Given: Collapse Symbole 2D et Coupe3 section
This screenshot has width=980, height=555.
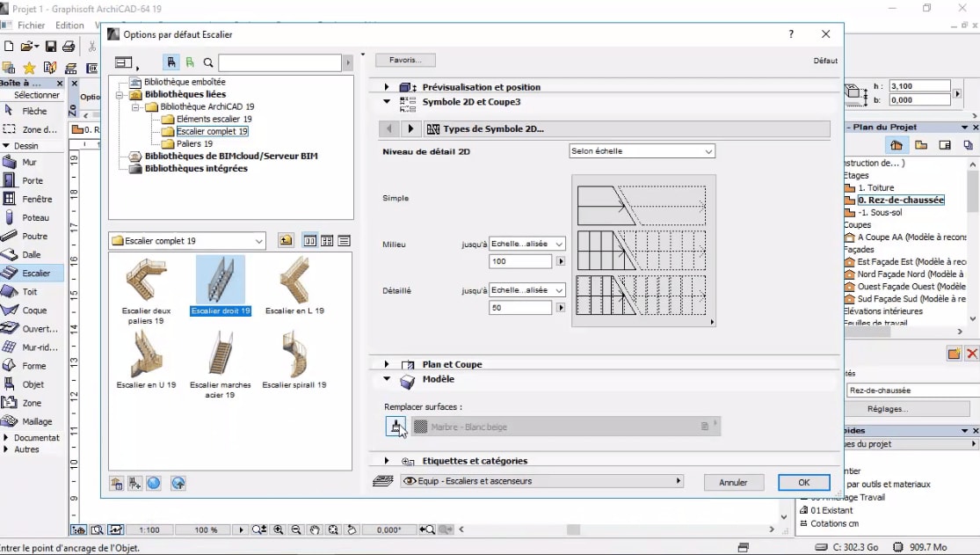Looking at the screenshot, I should click(386, 101).
